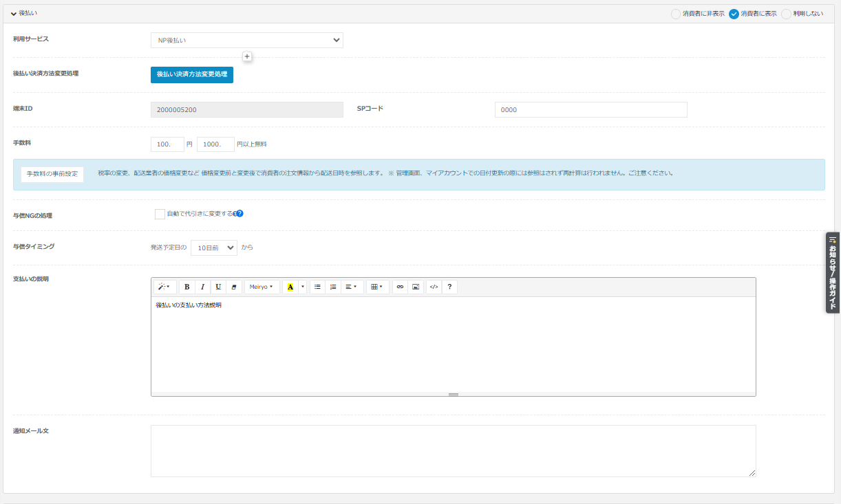Image resolution: width=841 pixels, height=504 pixels.
Task: Open the お知らせ/操作ガイド side tab
Action: 833,272
